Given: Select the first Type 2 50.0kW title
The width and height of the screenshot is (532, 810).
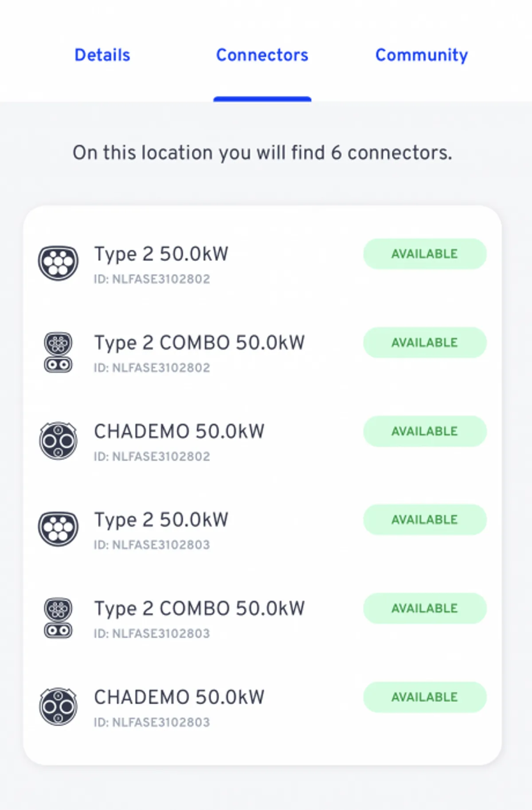Looking at the screenshot, I should pos(161,254).
